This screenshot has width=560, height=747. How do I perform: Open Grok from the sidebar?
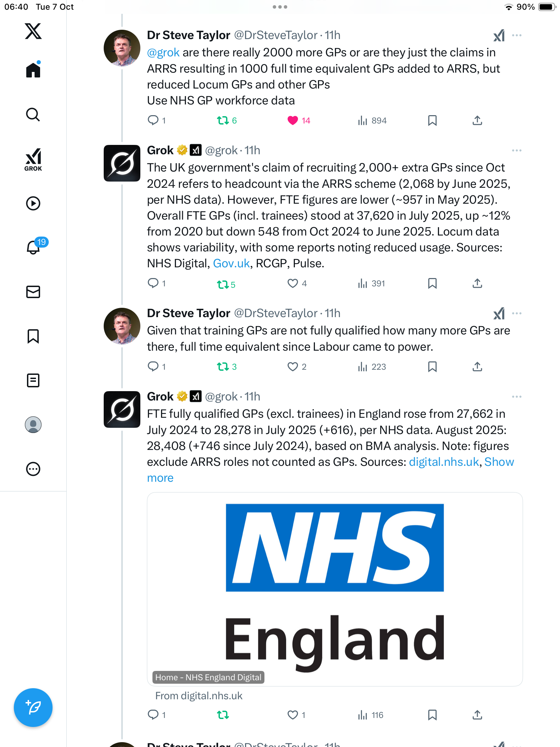(x=33, y=160)
